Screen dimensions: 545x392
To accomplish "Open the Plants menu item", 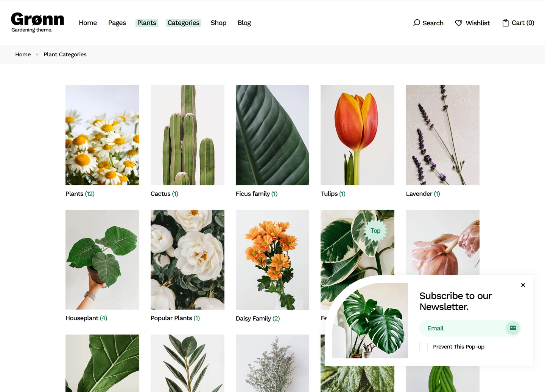I will pyautogui.click(x=146, y=23).
